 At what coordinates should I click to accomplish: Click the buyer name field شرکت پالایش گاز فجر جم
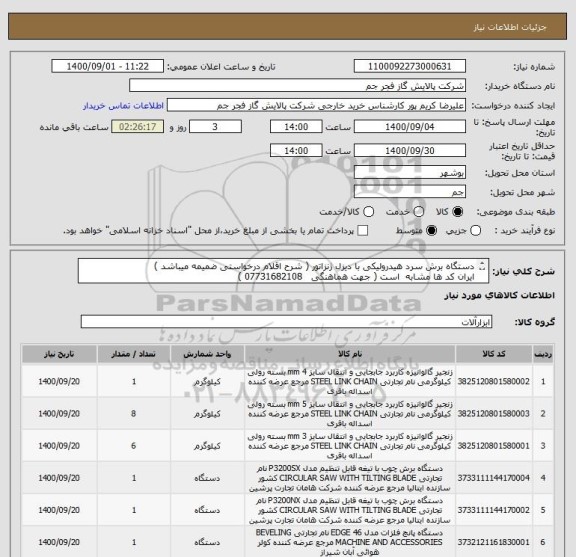tap(297, 86)
